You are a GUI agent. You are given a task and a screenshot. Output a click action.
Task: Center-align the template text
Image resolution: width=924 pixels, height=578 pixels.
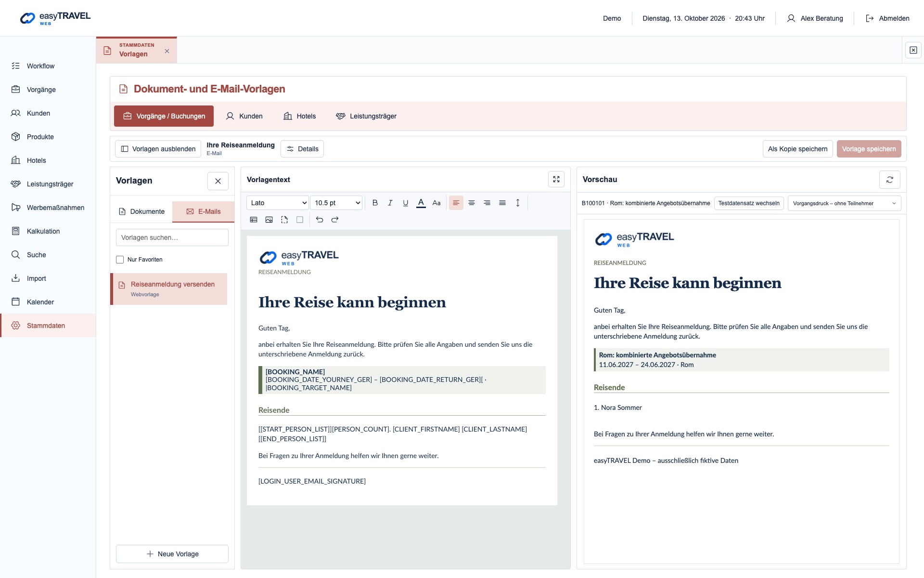pos(472,203)
